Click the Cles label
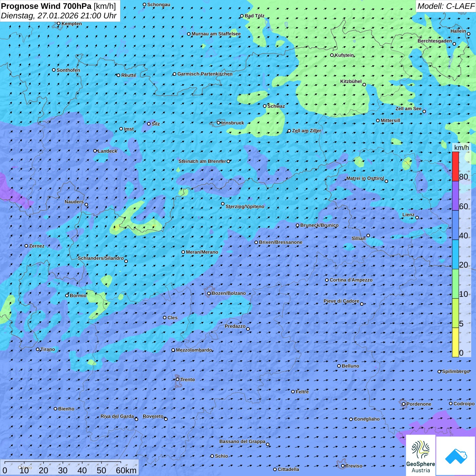 point(172,318)
